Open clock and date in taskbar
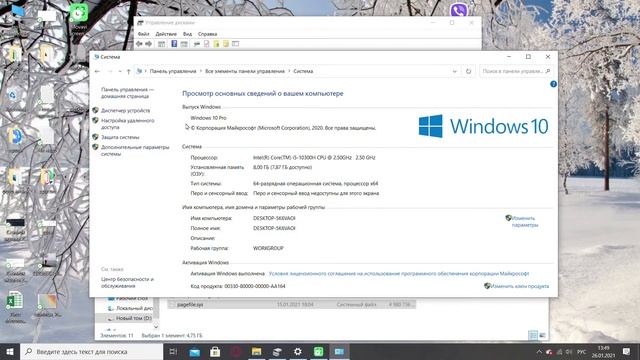Image resolution: width=640 pixels, height=360 pixels. pos(603,352)
